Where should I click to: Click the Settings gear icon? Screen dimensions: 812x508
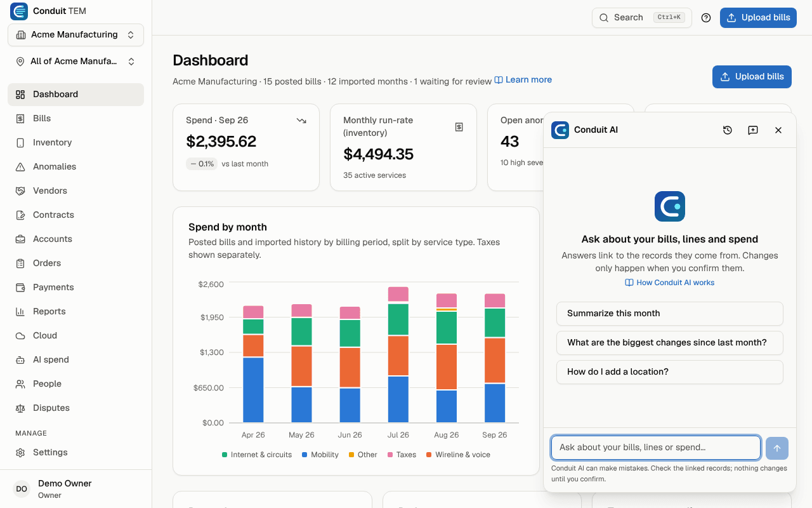tap(20, 453)
